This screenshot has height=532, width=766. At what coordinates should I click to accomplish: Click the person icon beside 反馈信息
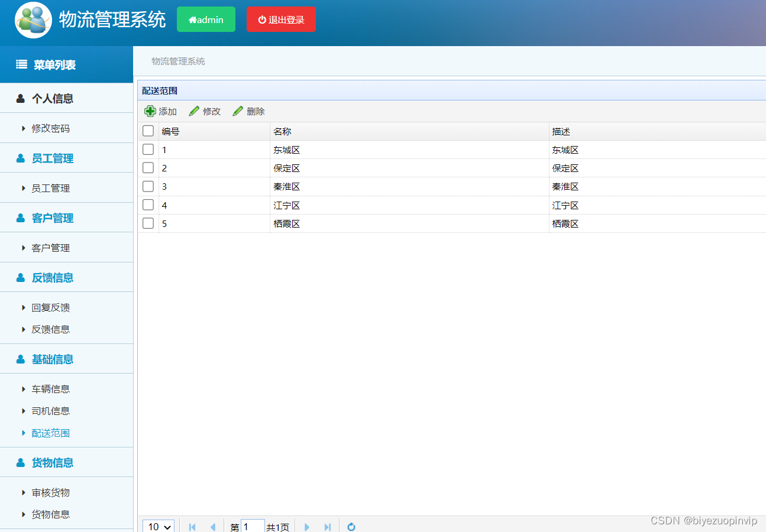tap(21, 277)
